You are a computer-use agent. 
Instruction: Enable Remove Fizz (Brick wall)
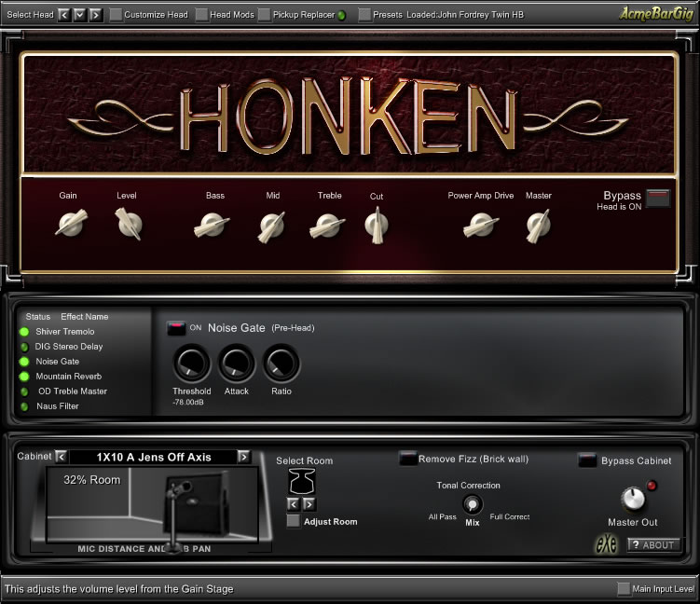coord(407,459)
